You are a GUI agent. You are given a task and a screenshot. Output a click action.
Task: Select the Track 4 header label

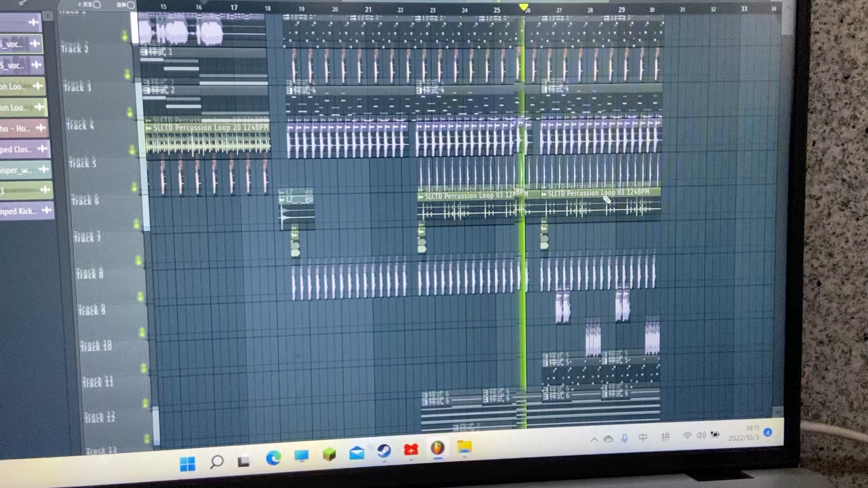[x=80, y=125]
